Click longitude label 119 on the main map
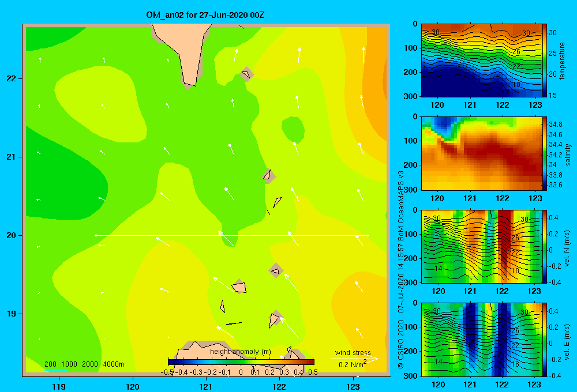 pos(59,386)
